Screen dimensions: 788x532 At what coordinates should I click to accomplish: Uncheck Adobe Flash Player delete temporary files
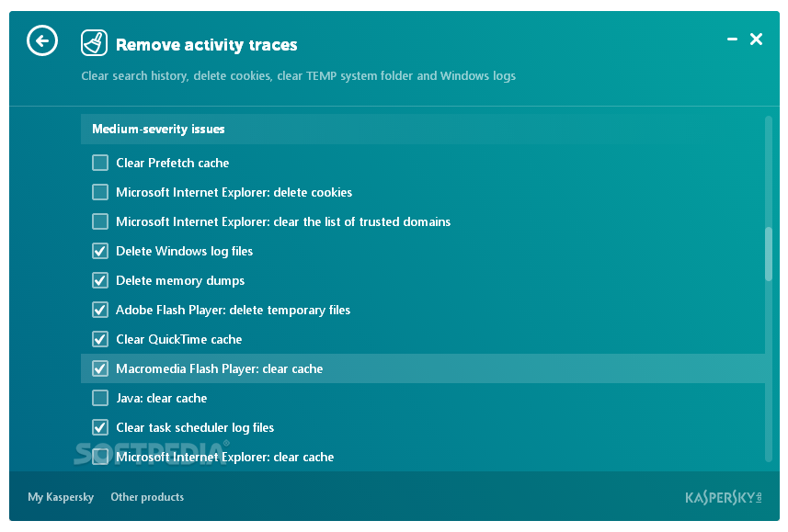tap(100, 310)
